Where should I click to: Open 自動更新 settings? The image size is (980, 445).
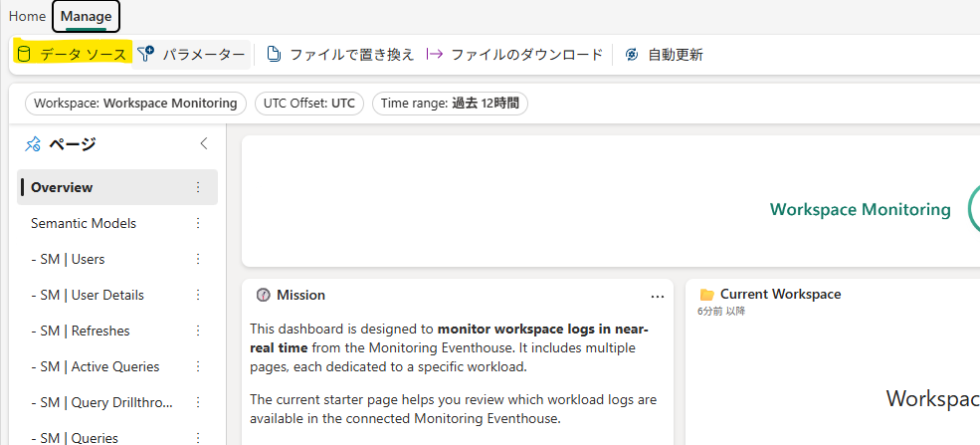coord(665,55)
